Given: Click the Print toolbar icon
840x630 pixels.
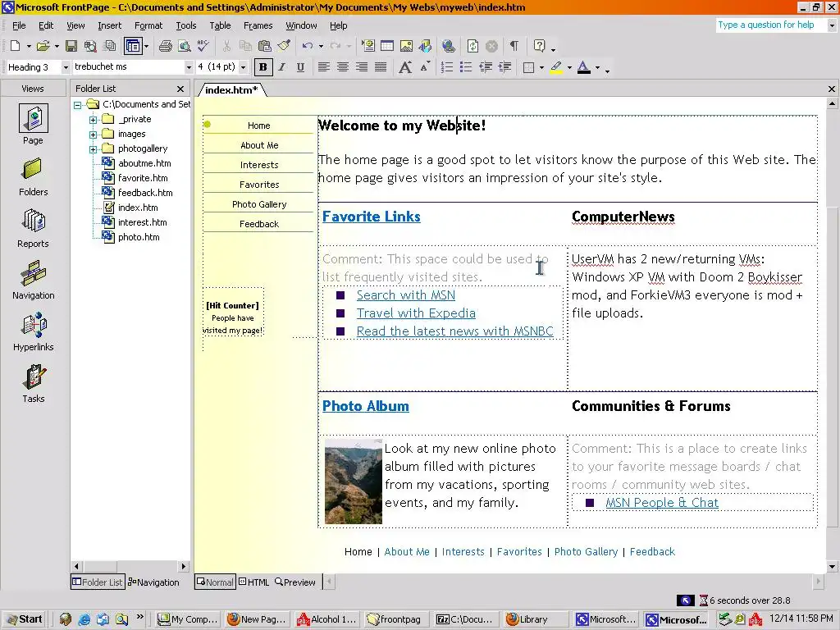Looking at the screenshot, I should click(x=166, y=46).
